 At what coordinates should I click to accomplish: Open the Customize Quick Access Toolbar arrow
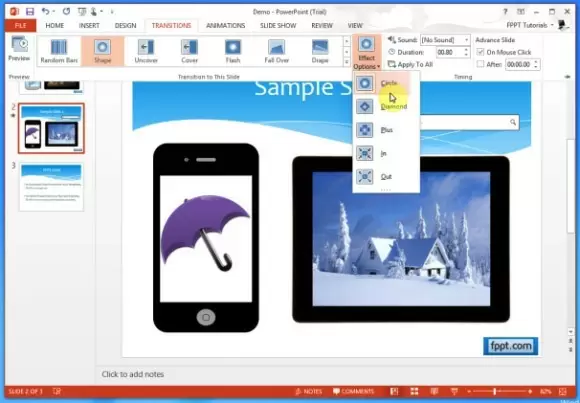pos(112,12)
